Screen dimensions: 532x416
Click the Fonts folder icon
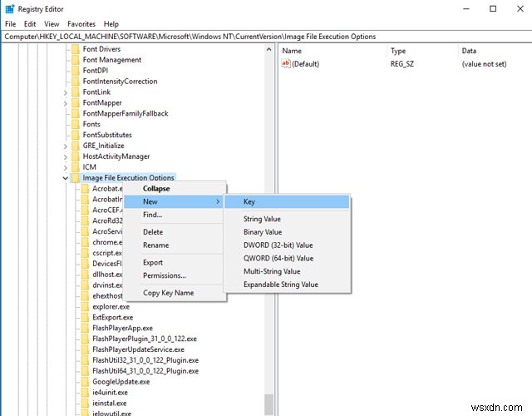[x=76, y=124]
